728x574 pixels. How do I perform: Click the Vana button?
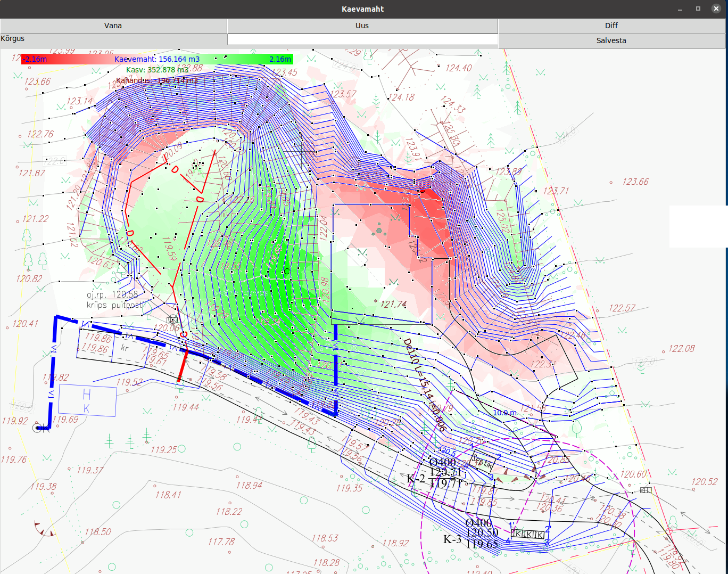[113, 26]
